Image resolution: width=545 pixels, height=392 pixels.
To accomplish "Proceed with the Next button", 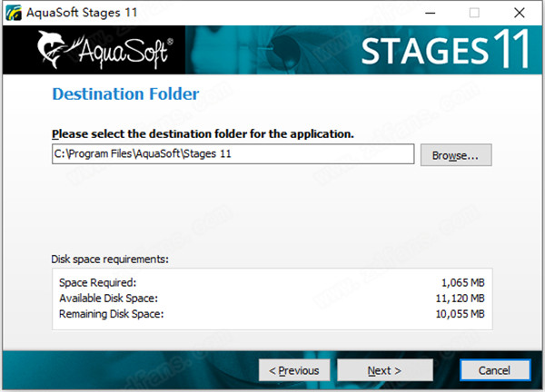I will [x=385, y=370].
